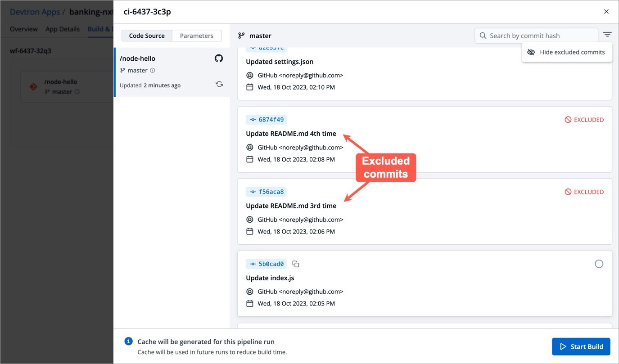Viewport: 619px width, 364px height.
Task: Click commit hash f56aca8 badge
Action: [267, 192]
